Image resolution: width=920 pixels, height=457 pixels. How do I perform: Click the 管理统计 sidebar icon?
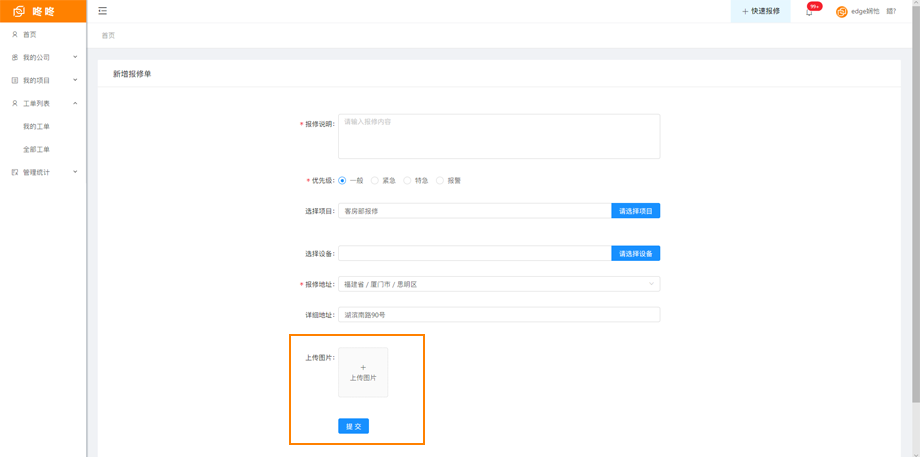coord(14,172)
